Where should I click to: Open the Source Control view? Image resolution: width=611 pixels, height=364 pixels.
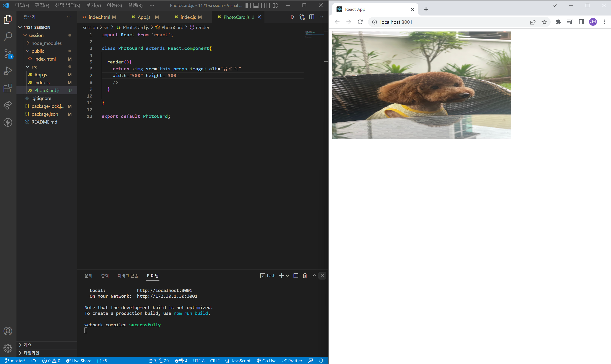[x=8, y=53]
